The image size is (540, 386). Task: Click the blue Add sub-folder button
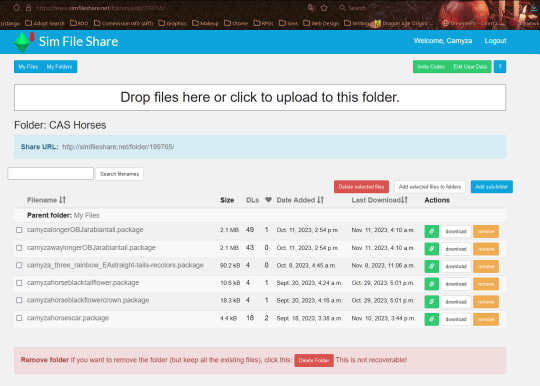[491, 187]
